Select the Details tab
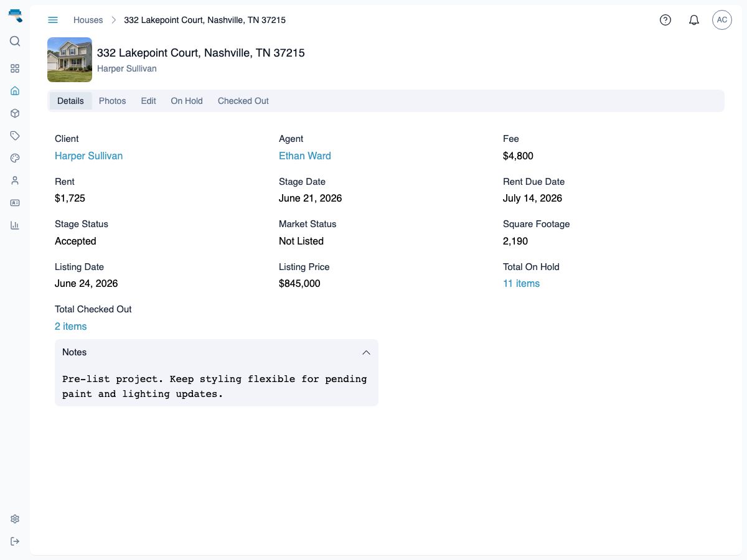The width and height of the screenshot is (747, 560). [x=70, y=101]
